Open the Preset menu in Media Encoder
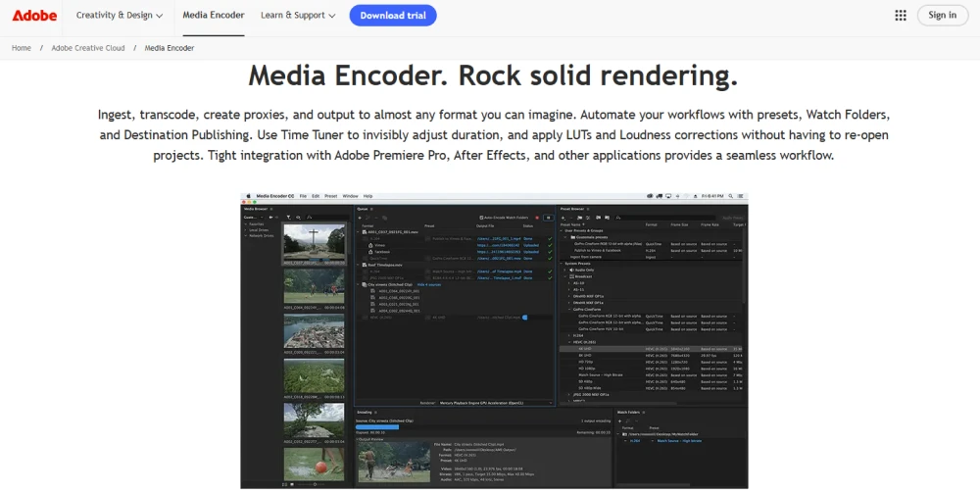 pyautogui.click(x=330, y=196)
